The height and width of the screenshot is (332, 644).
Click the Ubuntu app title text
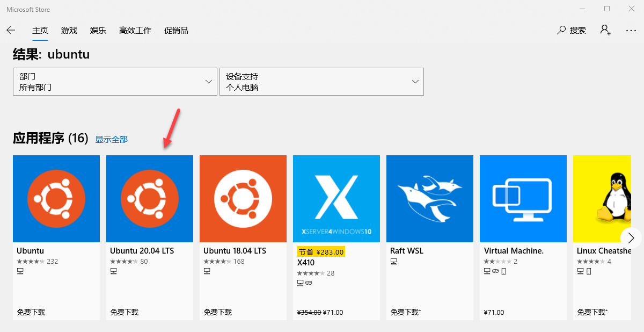pos(30,251)
